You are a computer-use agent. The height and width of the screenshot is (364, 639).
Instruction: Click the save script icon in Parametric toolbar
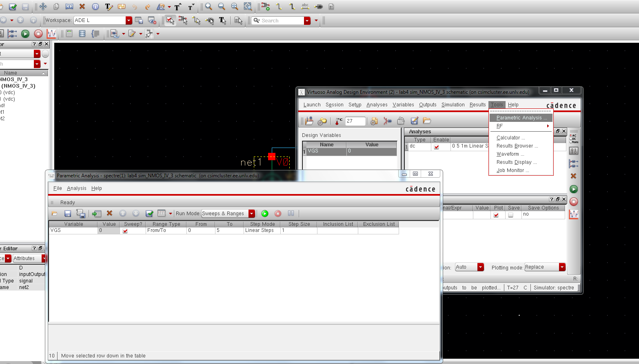pos(81,214)
